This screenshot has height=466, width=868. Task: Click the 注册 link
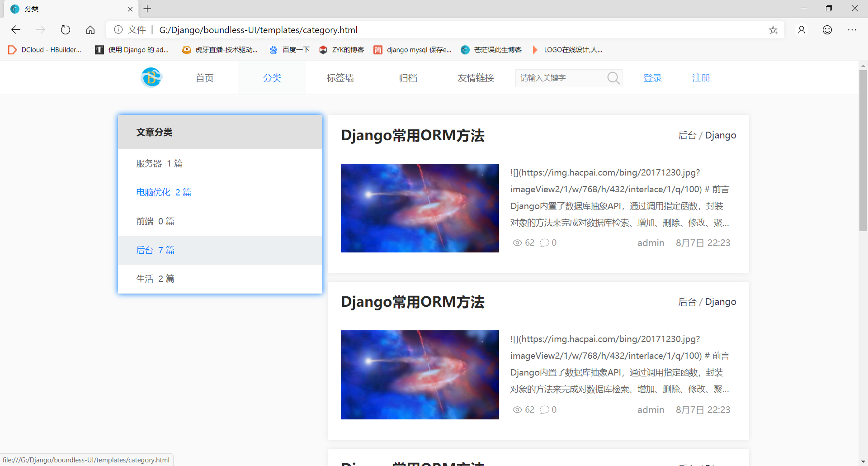pyautogui.click(x=701, y=78)
